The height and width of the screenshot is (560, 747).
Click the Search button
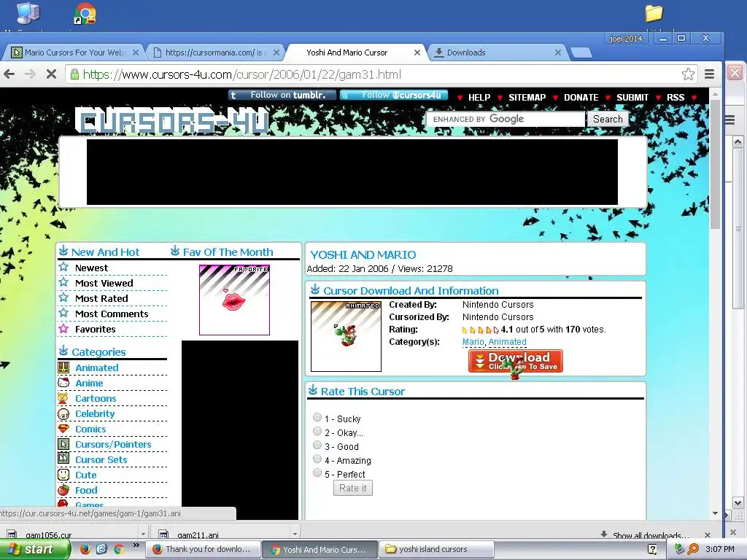[608, 119]
